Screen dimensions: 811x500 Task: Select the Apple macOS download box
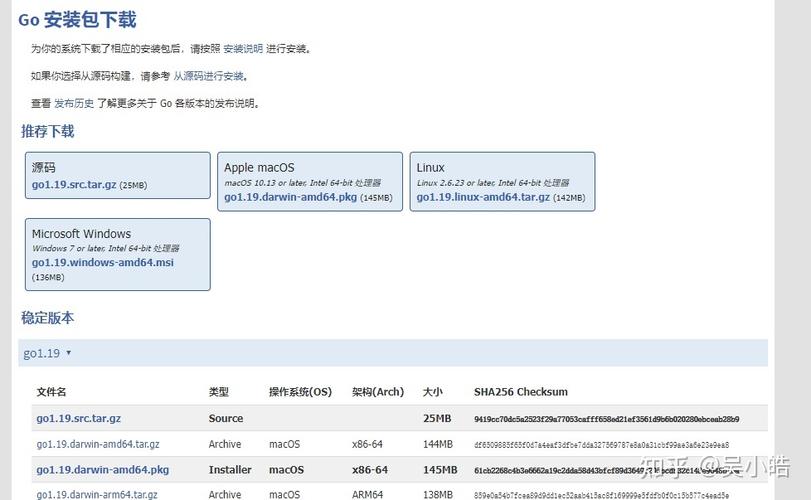point(310,181)
